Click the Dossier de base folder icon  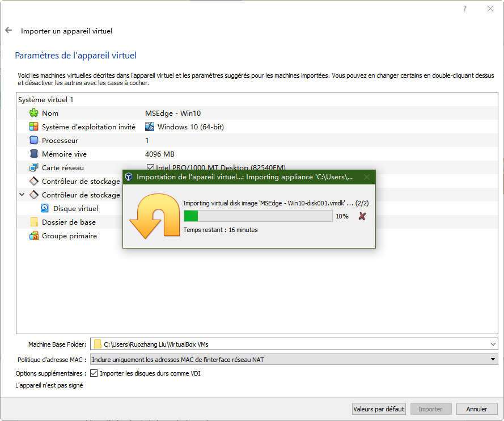click(x=34, y=222)
